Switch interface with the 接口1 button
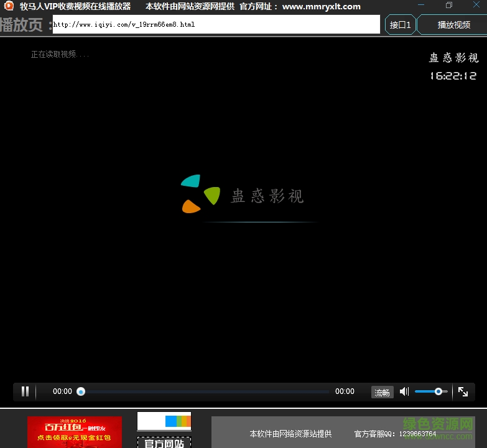The width and height of the screenshot is (487, 448). pyautogui.click(x=400, y=25)
